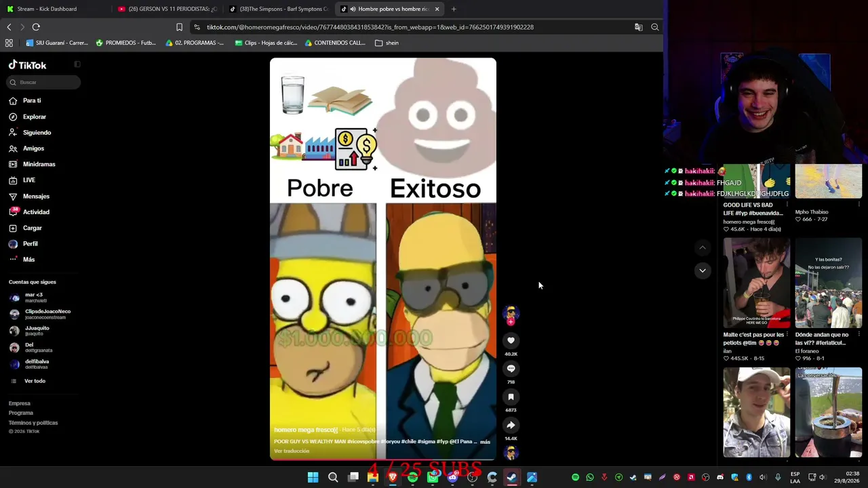
Task: Open the browser zoom magnifier icon
Action: tap(655, 27)
